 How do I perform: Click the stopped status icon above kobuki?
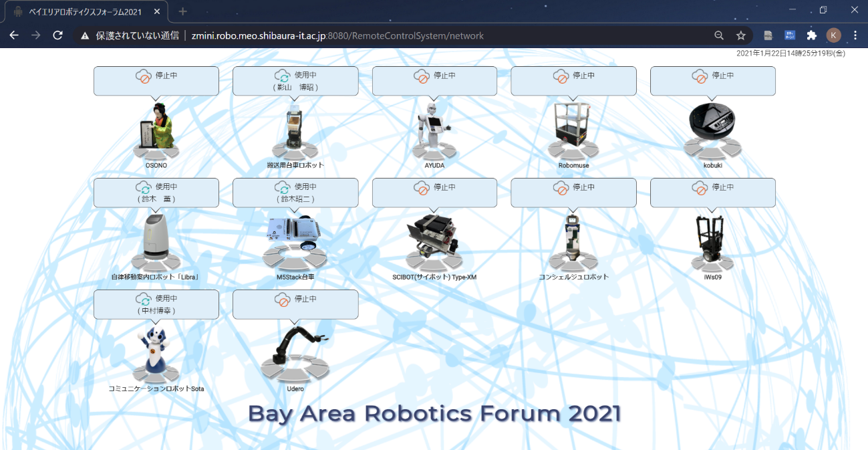click(700, 76)
